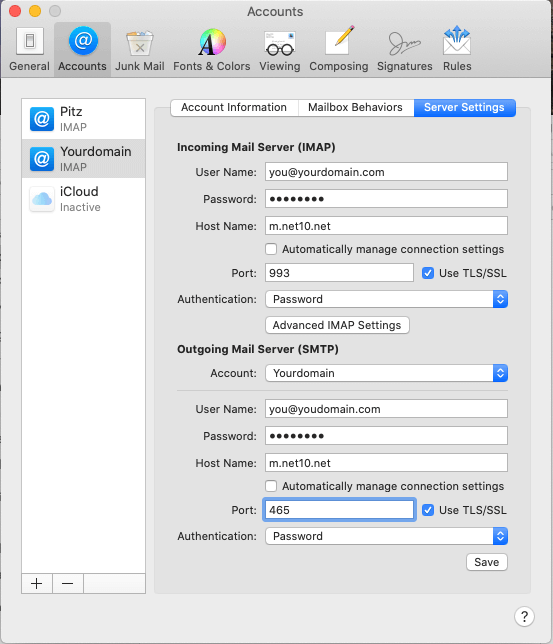
Task: Remove selected account with minus button
Action: point(68,584)
